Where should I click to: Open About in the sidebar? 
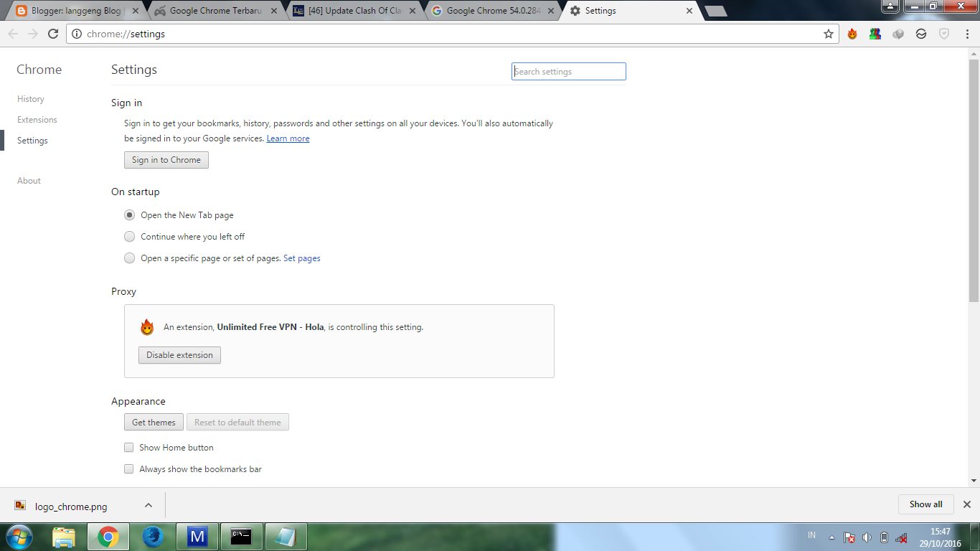pyautogui.click(x=29, y=181)
